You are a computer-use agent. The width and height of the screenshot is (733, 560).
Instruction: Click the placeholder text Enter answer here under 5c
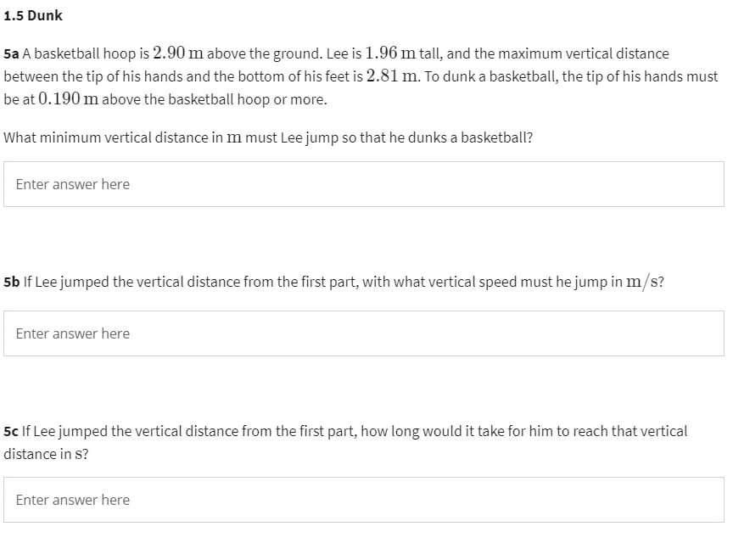[71, 500]
